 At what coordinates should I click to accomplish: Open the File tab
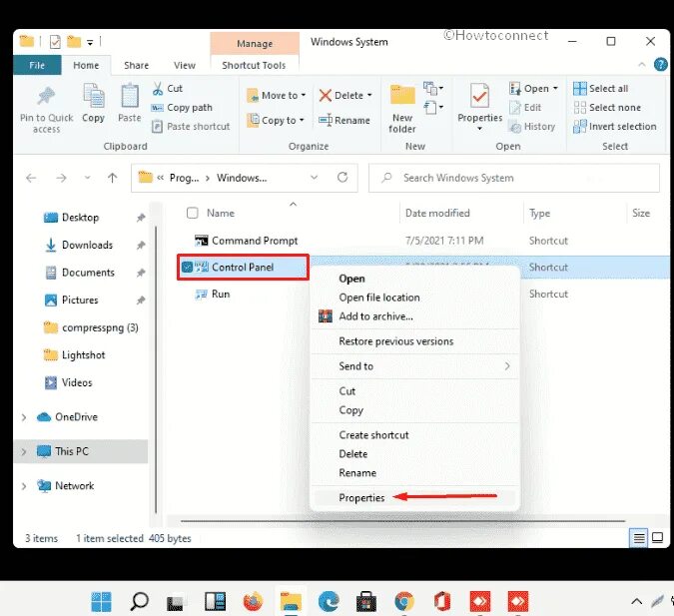[37, 65]
